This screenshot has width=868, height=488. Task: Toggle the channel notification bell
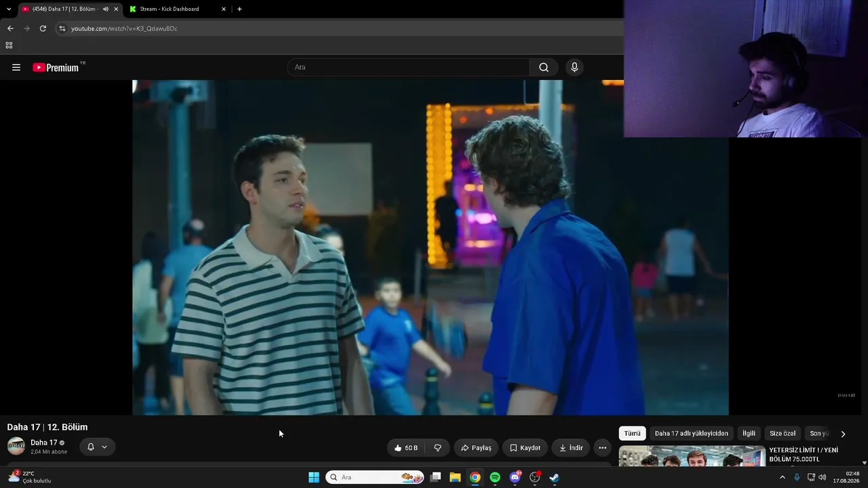(x=91, y=447)
